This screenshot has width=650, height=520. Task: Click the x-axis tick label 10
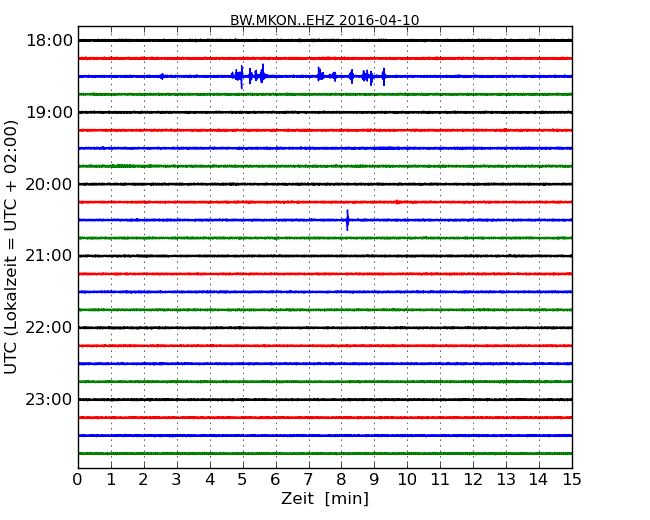coord(407,480)
